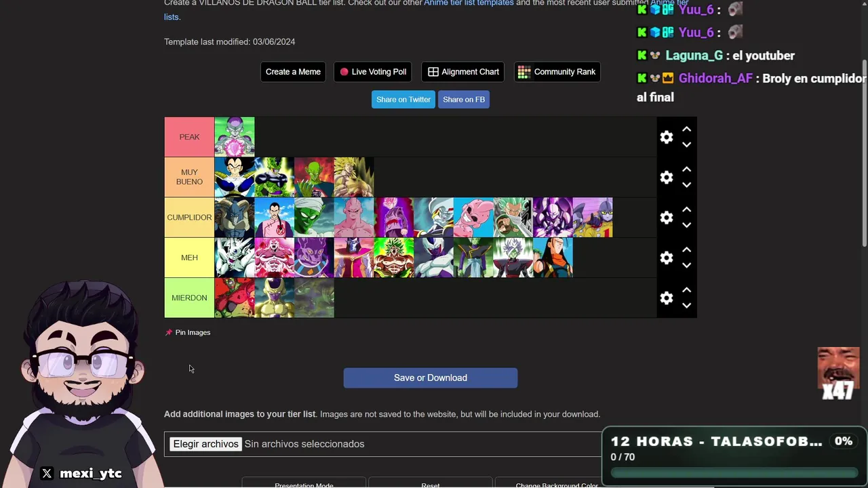Click the Create a Meme button
The width and height of the screenshot is (868, 488).
(x=293, y=72)
